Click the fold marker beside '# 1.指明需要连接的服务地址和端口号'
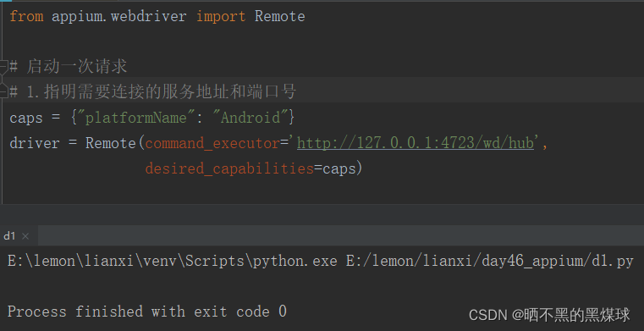 (3, 91)
